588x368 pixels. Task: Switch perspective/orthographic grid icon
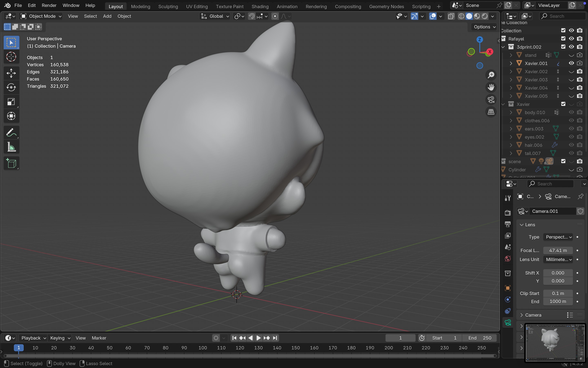[x=491, y=112]
